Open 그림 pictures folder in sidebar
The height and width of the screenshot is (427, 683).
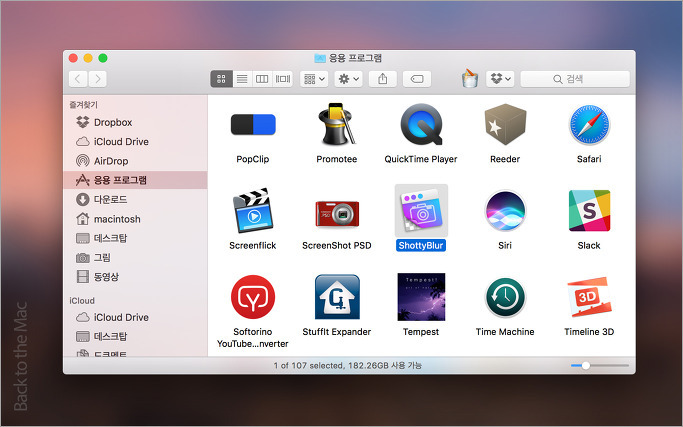[x=135, y=258]
